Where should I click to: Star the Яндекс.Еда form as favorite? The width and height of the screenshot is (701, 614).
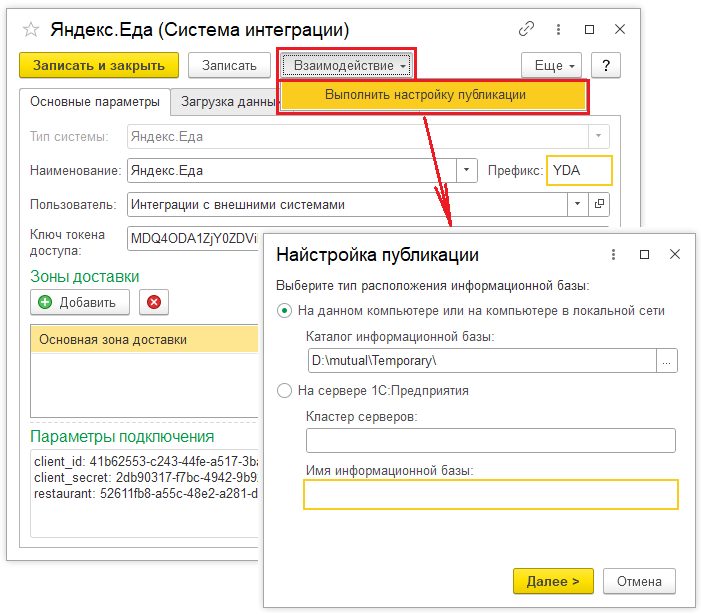(x=31, y=30)
